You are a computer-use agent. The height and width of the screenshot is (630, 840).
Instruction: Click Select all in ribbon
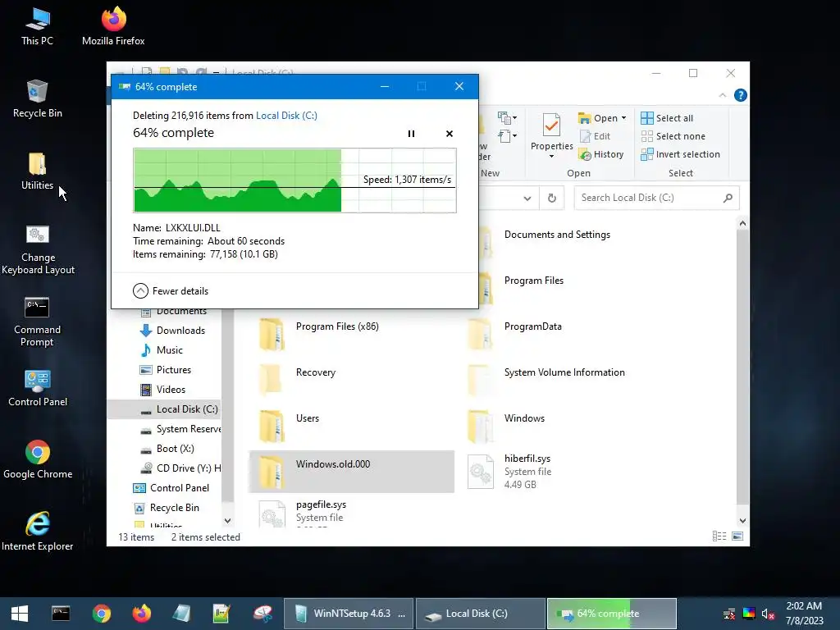click(x=666, y=118)
